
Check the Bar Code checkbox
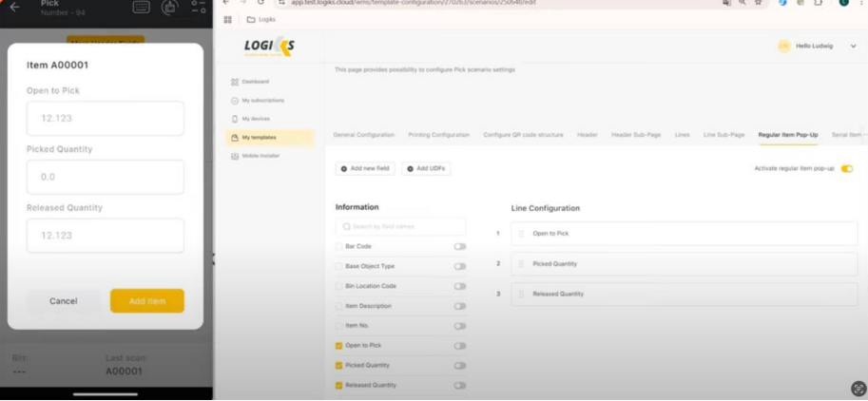tap(338, 247)
